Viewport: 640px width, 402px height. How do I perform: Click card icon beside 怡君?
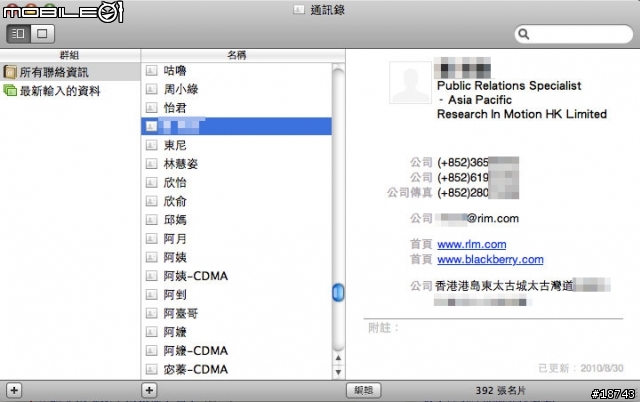pos(151,108)
